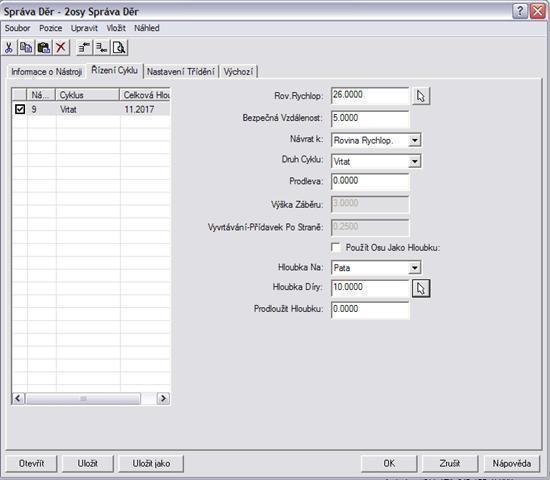Click the preview magnifier document icon
This screenshot has width=550, height=480.
[119, 47]
